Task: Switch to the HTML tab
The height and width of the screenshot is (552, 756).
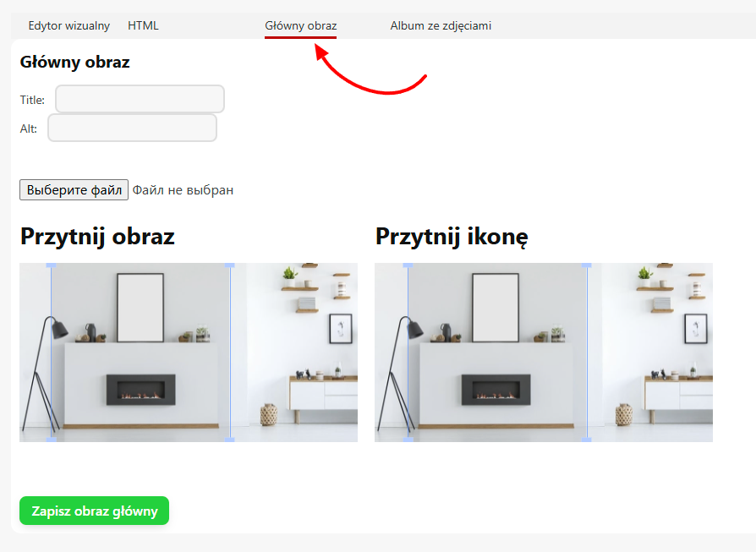Action: pos(143,25)
